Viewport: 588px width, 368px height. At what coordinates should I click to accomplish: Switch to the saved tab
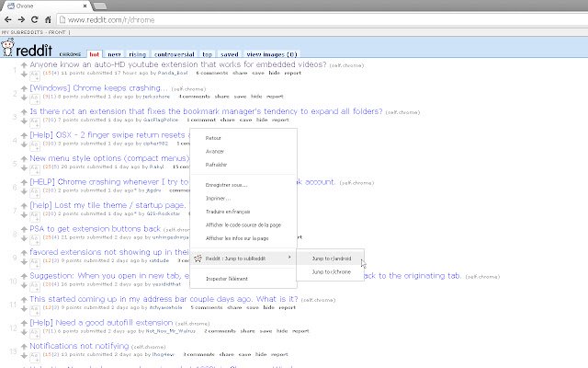230,54
